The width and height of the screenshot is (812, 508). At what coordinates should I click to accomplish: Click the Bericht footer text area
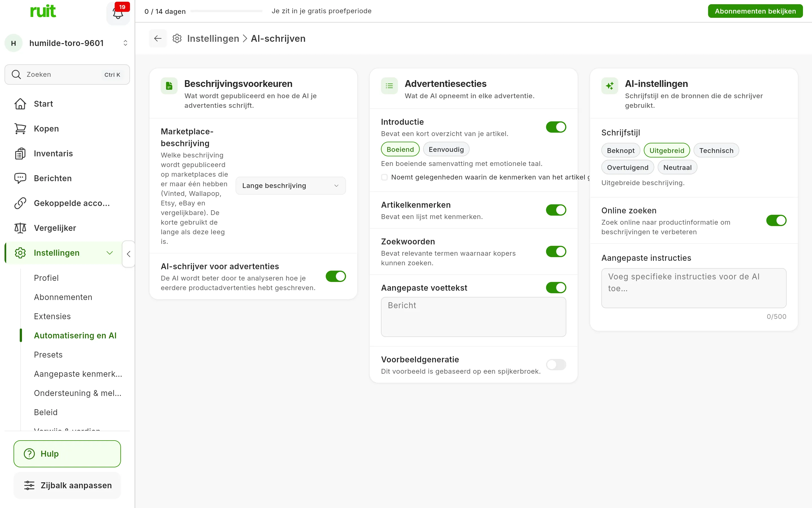tap(473, 317)
